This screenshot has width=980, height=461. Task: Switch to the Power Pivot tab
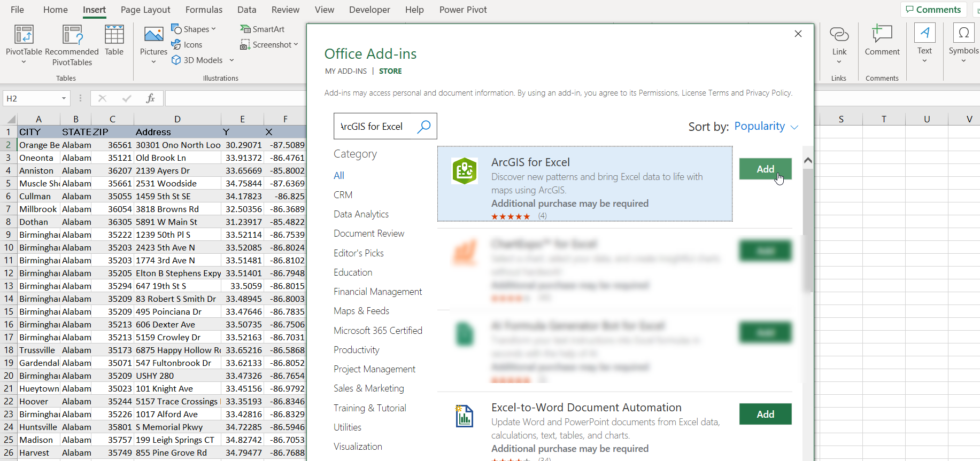tap(463, 10)
